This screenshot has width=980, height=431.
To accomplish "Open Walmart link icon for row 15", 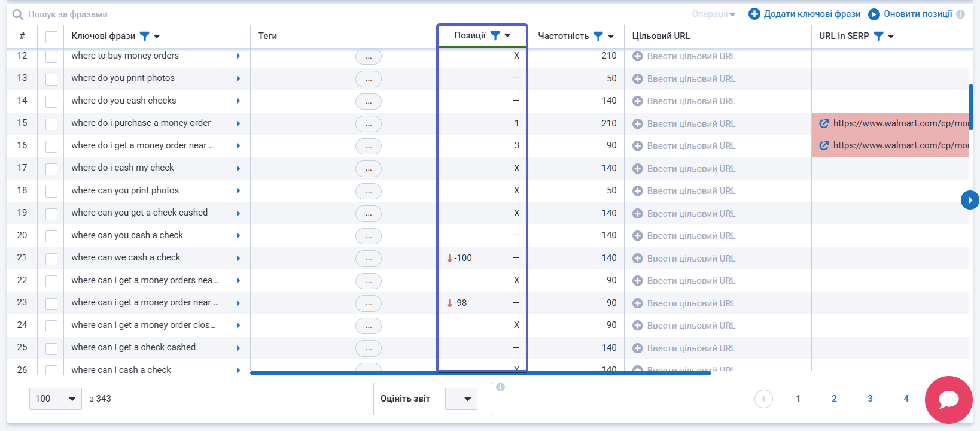I will (824, 123).
